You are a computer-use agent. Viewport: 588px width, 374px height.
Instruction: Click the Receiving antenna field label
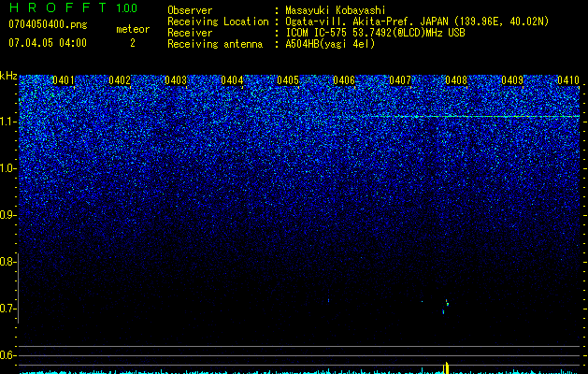(215, 44)
